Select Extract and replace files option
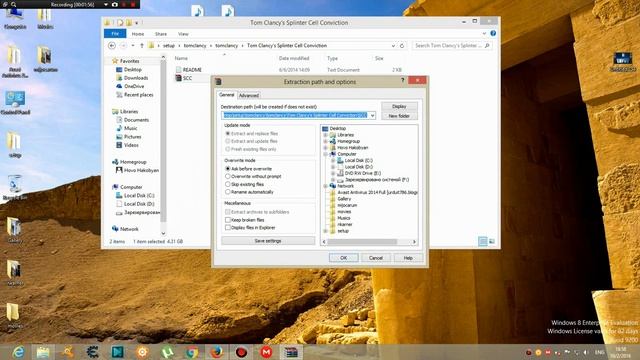The width and height of the screenshot is (640, 360). click(x=228, y=133)
